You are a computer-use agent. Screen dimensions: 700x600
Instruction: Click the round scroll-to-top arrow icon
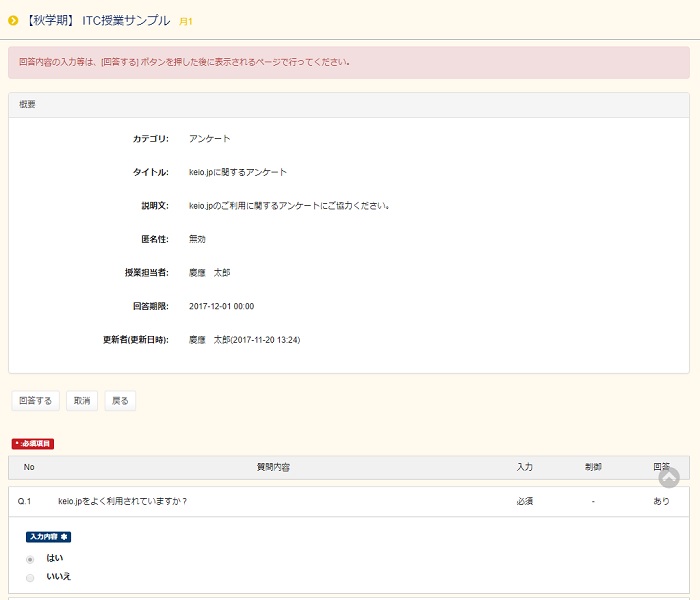point(669,478)
